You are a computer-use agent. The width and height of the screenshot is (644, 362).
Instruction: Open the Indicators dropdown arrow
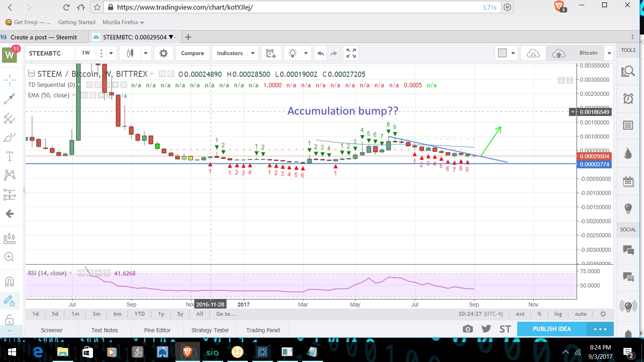(252, 53)
